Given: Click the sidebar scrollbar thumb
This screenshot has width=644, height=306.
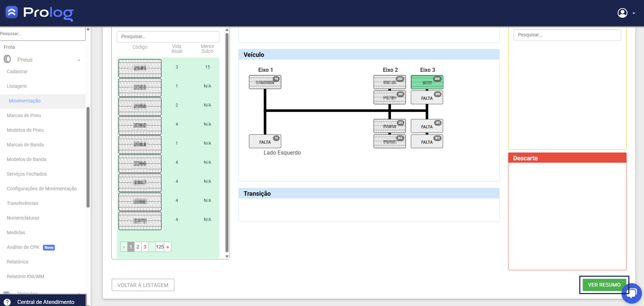Looking at the screenshot, I should point(88,157).
